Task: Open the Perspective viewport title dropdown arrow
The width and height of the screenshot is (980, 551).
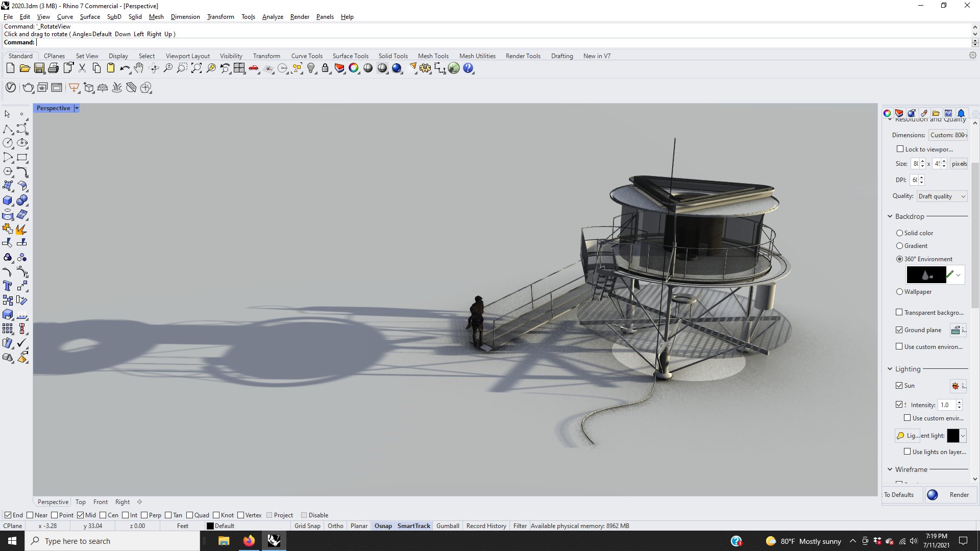Action: click(x=77, y=108)
